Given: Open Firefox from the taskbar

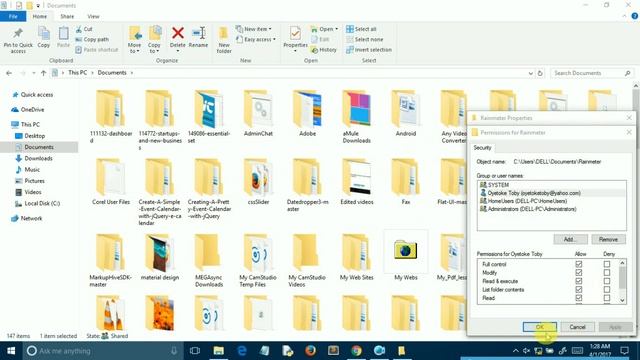Looking at the screenshot, I should [x=311, y=351].
